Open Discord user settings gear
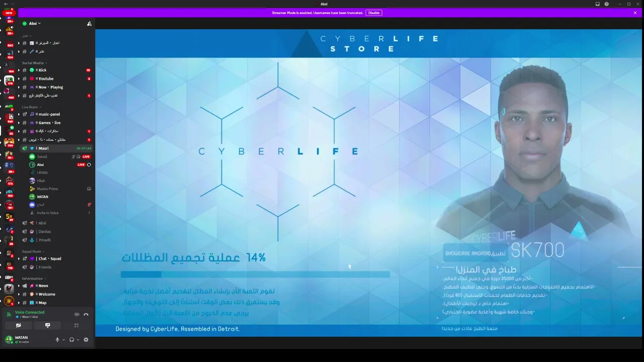Viewport: 644px width, 362px height. pos(86,340)
